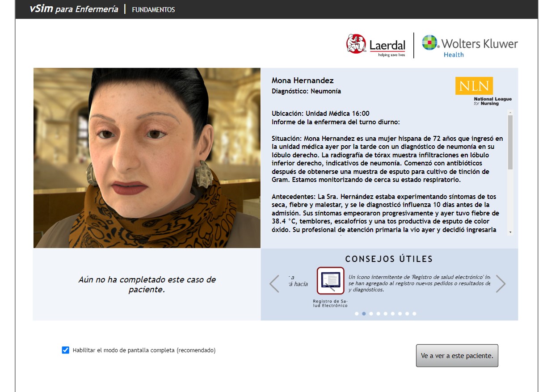Screen dimensions: 551x392
Task: Click the Mona Hernandez patient name heading
Action: coord(303,80)
